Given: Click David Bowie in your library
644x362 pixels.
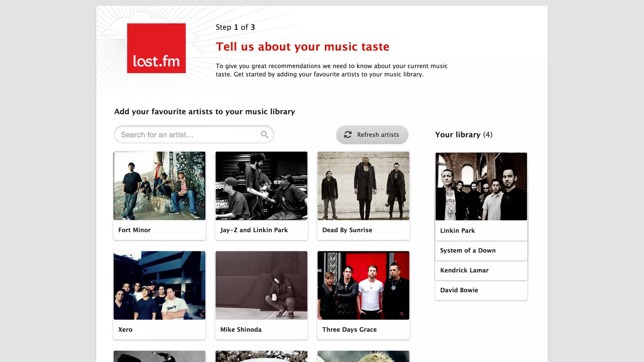Looking at the screenshot, I should point(459,290).
